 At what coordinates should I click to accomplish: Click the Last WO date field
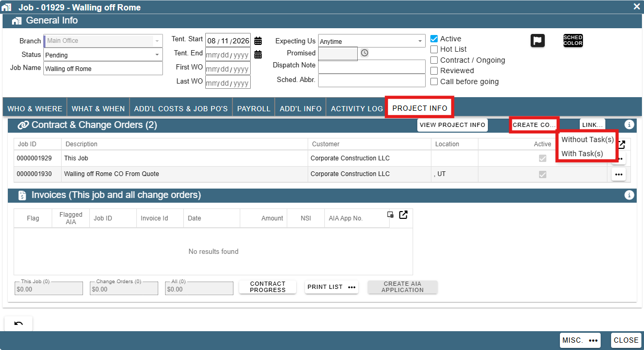[x=228, y=83]
